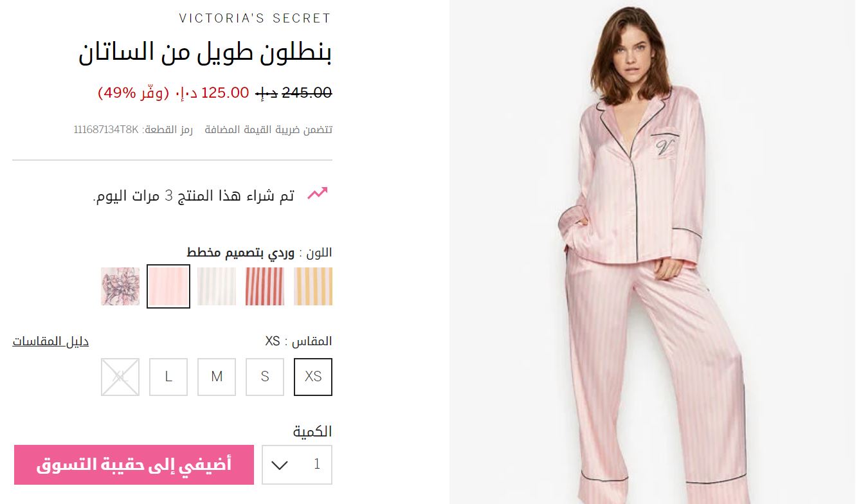The width and height of the screenshot is (859, 504).
Task: Pick the yellow striped color swatch
Action: pyautogui.click(x=313, y=287)
